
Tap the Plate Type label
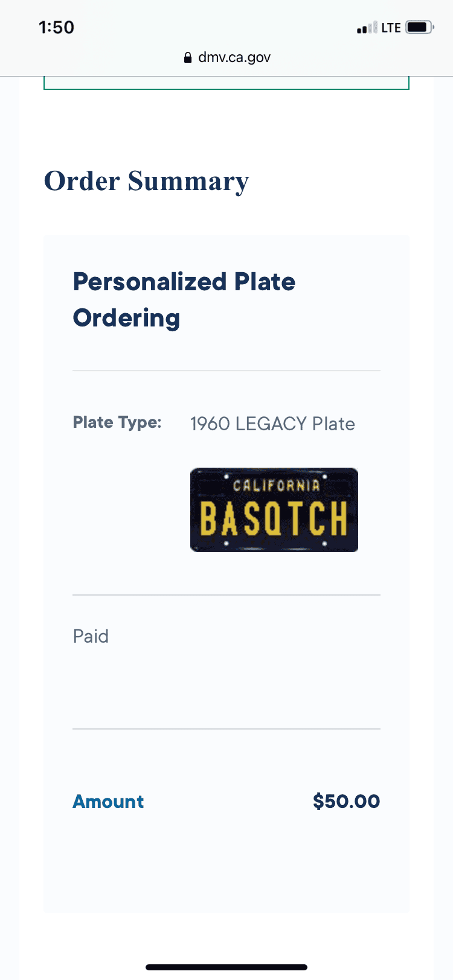[117, 422]
